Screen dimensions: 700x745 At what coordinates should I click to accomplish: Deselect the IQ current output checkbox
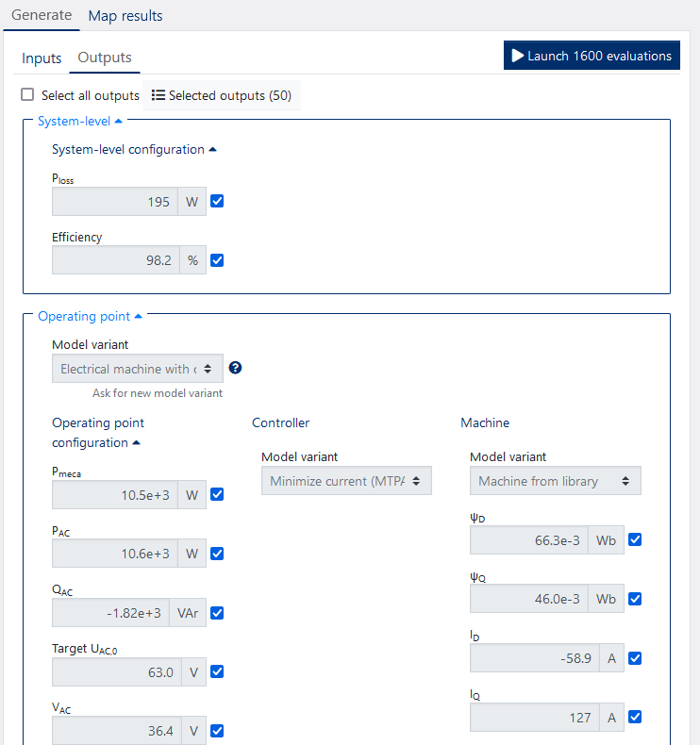634,717
